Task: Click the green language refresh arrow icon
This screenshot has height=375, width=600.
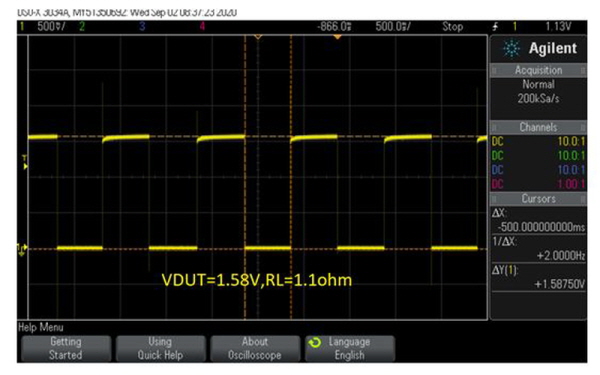Action: [x=315, y=342]
